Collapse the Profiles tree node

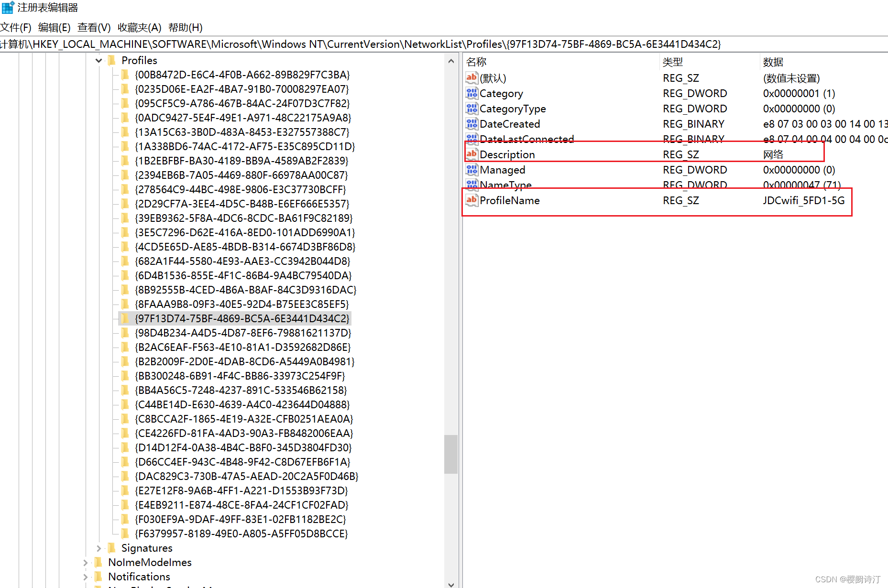pos(99,61)
